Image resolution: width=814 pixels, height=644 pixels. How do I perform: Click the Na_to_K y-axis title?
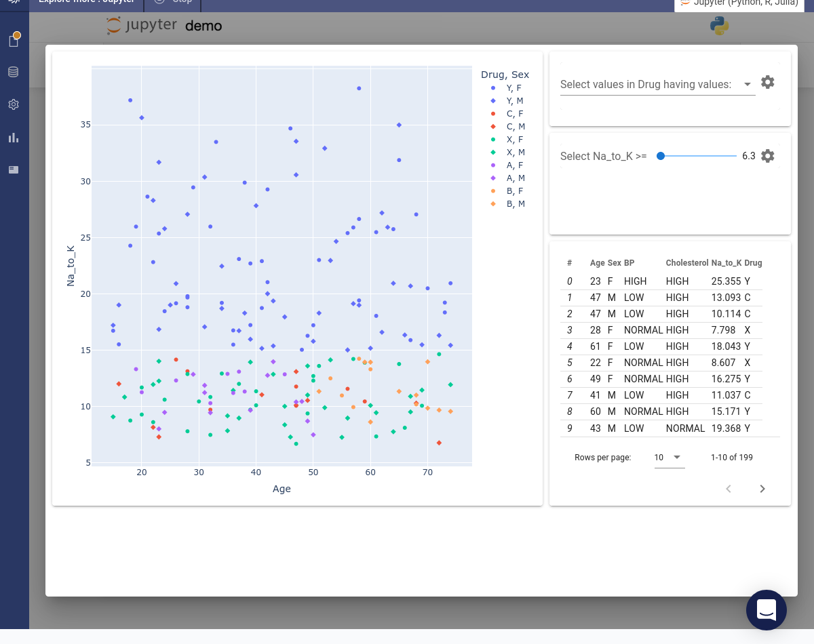click(71, 265)
